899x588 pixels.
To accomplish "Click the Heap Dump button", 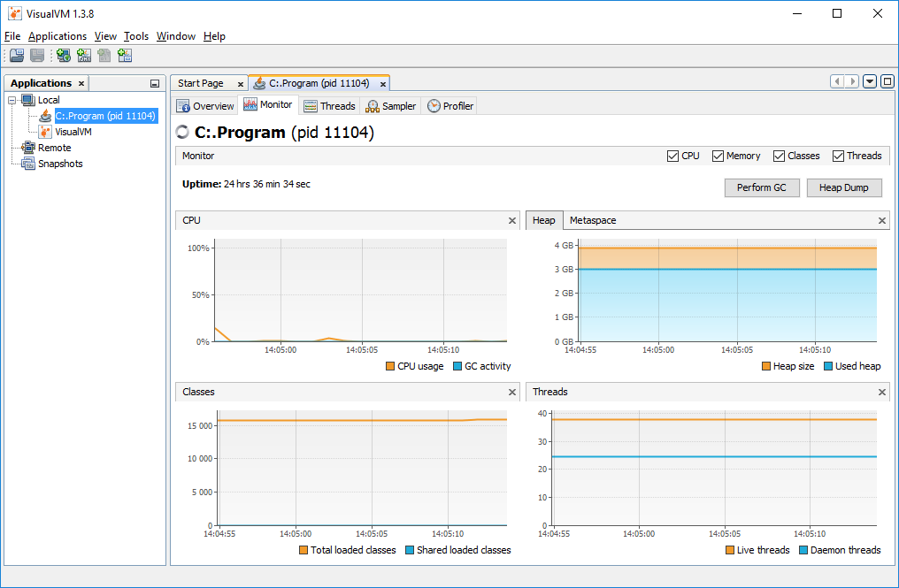I will (844, 188).
